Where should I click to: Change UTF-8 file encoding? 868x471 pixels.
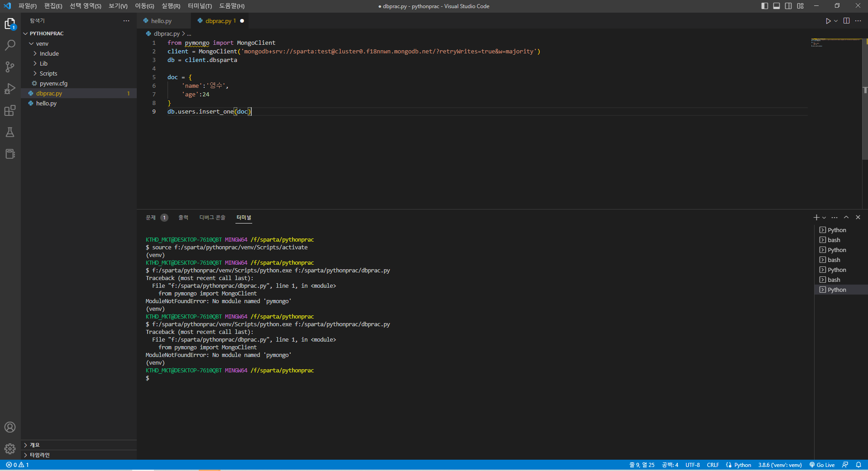693,465
